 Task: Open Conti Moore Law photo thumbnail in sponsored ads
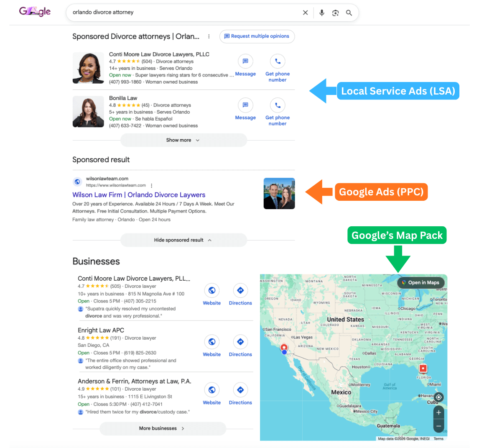click(x=88, y=68)
